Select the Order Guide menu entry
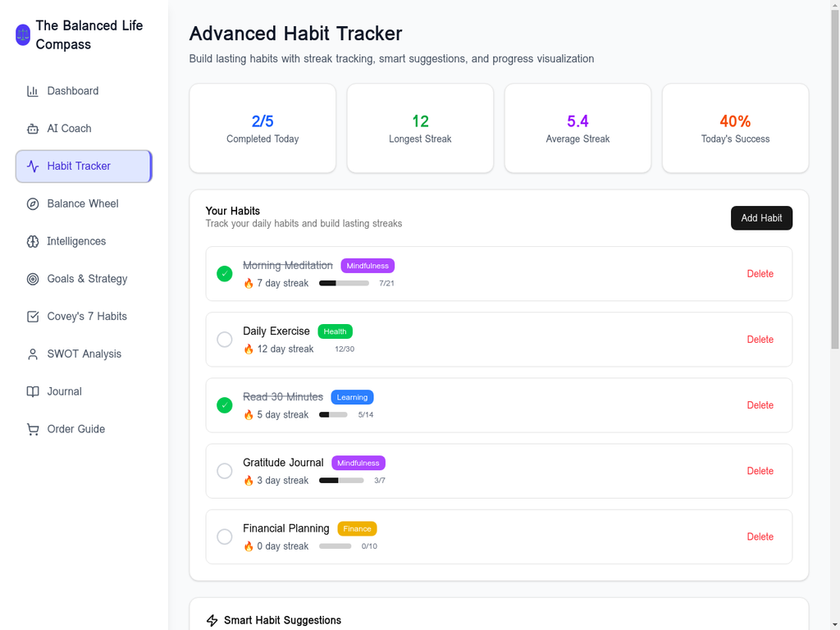 point(75,429)
